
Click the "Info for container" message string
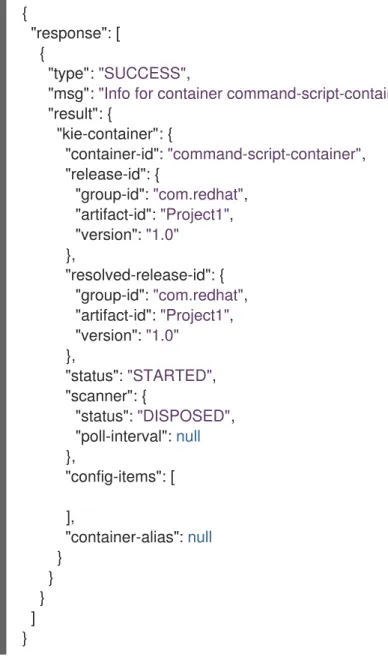[x=243, y=94]
